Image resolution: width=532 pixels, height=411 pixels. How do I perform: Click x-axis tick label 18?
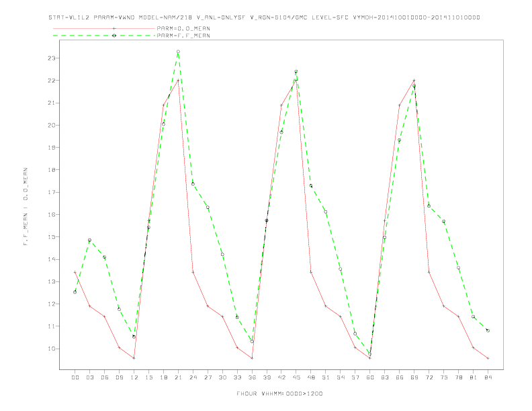click(163, 377)
